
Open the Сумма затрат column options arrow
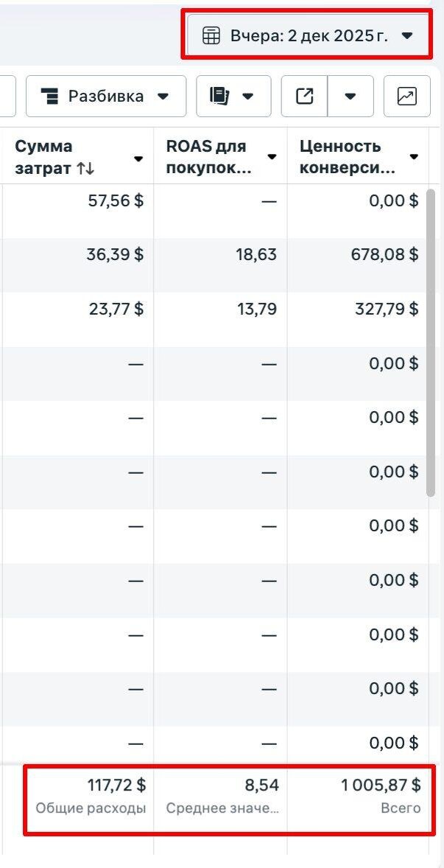pos(138,158)
